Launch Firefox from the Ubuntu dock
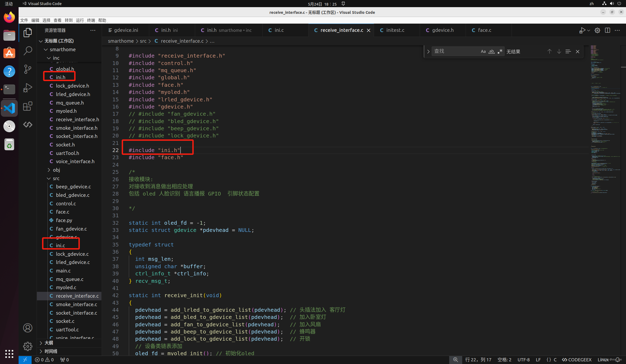This screenshot has width=626, height=364. click(x=9, y=18)
